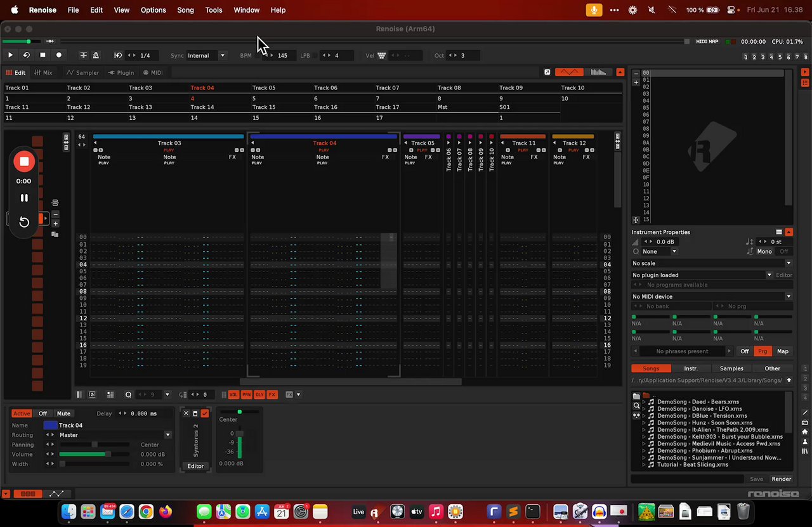
Task: Open the grey FX column dropdown arrow
Action: click(x=298, y=394)
